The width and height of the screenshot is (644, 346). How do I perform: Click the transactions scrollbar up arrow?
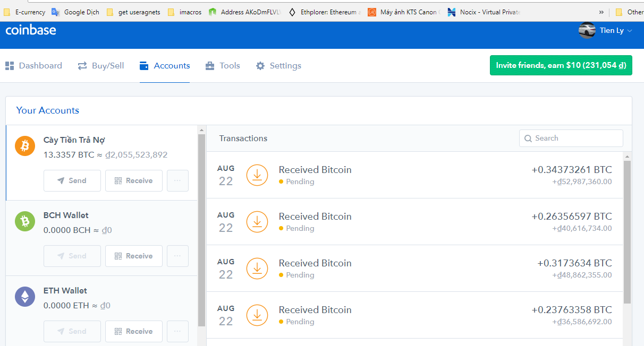628,156
